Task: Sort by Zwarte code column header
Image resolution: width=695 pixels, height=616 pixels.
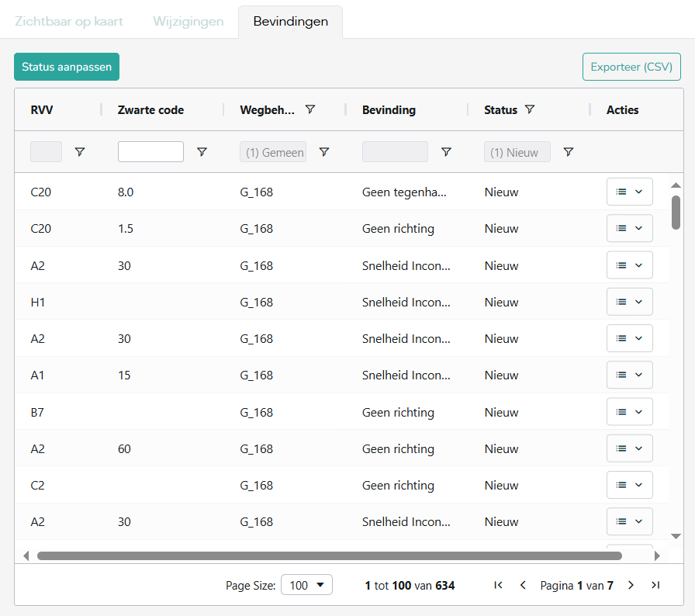Action: (150, 110)
